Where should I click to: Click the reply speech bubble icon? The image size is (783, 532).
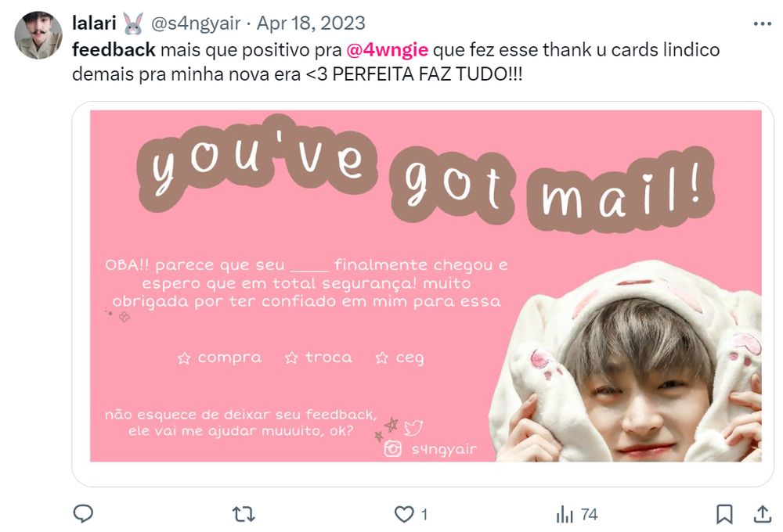(83, 513)
